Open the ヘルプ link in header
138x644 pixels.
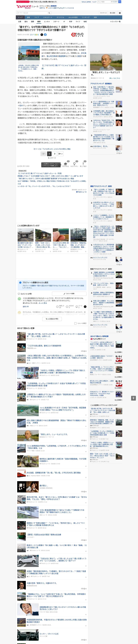tap(94, 2)
